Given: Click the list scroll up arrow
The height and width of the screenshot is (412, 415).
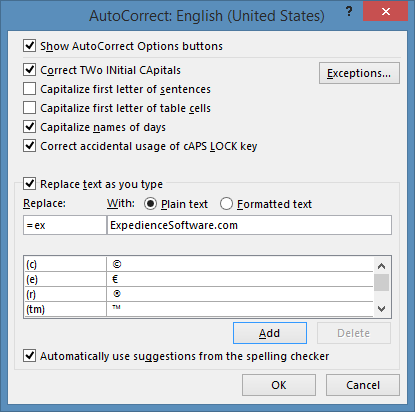Looking at the screenshot, I should click(x=382, y=266).
